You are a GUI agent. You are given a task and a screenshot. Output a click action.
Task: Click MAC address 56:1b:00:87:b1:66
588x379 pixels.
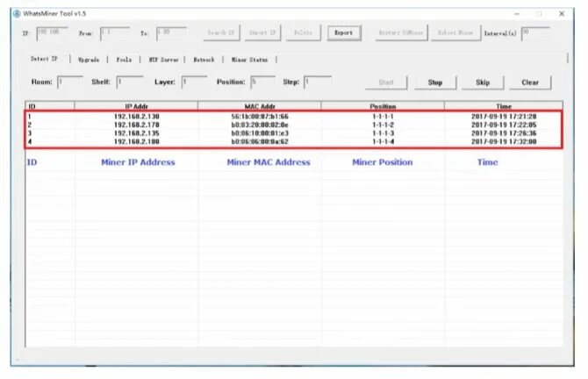pyautogui.click(x=260, y=117)
